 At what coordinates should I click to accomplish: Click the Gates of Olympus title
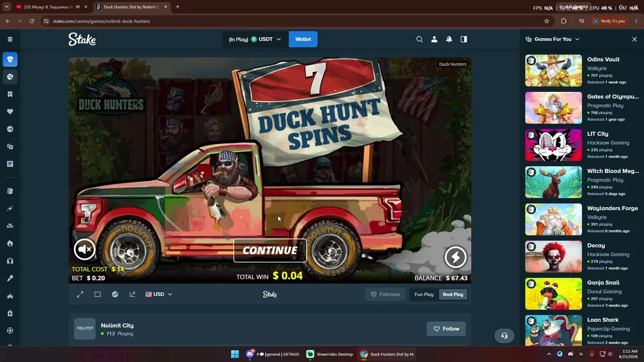tap(613, 97)
